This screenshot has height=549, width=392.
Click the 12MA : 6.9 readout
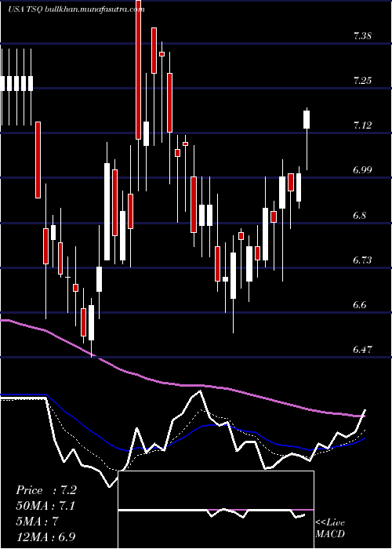(x=45, y=536)
